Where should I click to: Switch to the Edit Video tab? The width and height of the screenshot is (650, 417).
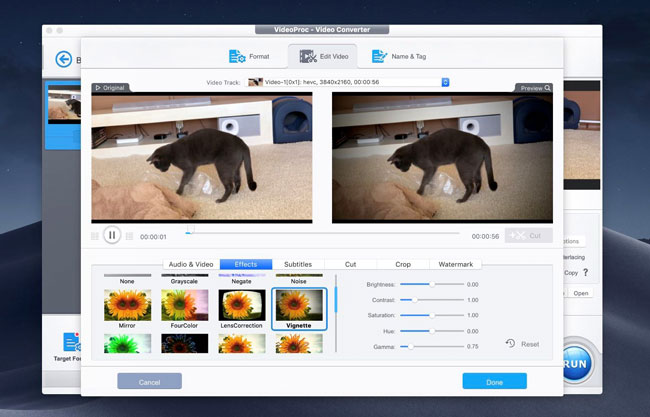coord(324,56)
